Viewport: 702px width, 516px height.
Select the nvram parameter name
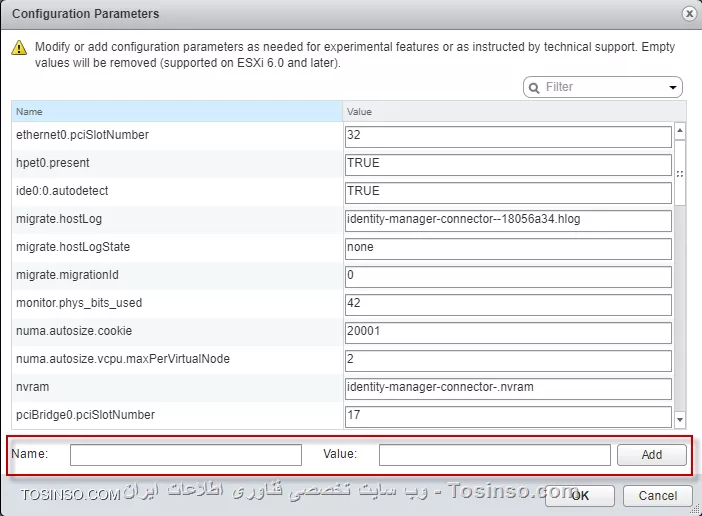tap(33, 387)
